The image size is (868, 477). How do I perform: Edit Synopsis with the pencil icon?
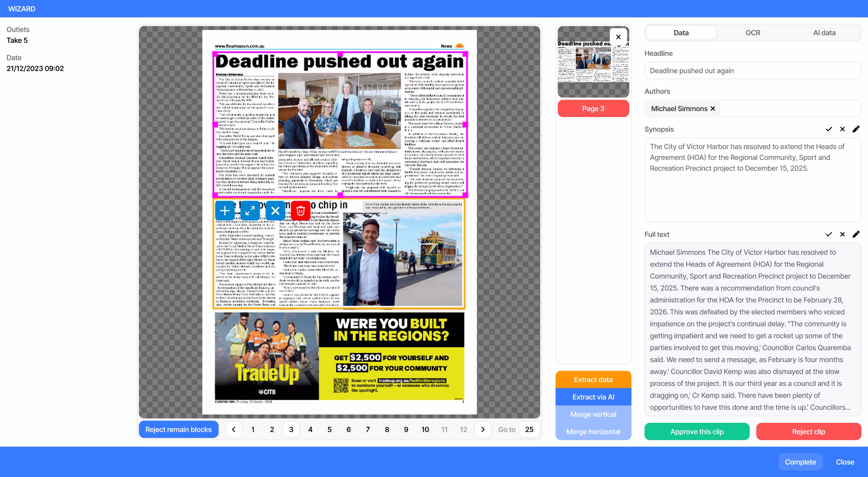coord(856,129)
